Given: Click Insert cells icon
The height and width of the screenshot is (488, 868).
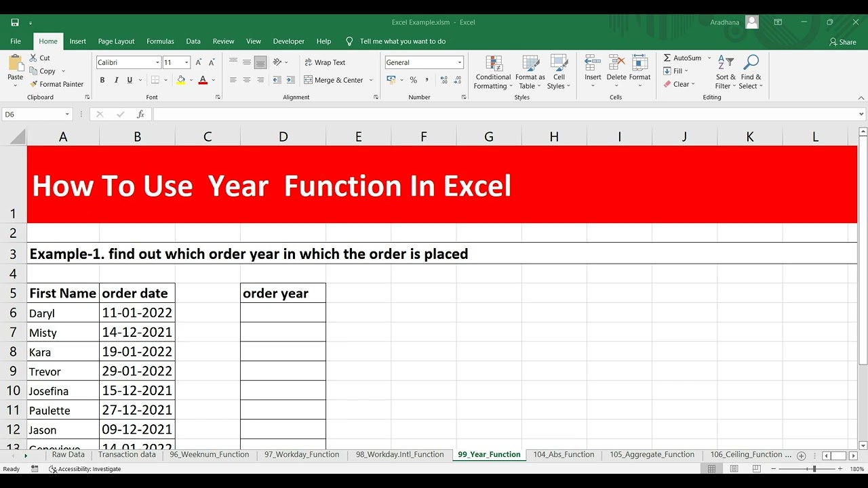Looking at the screenshot, I should 593,64.
